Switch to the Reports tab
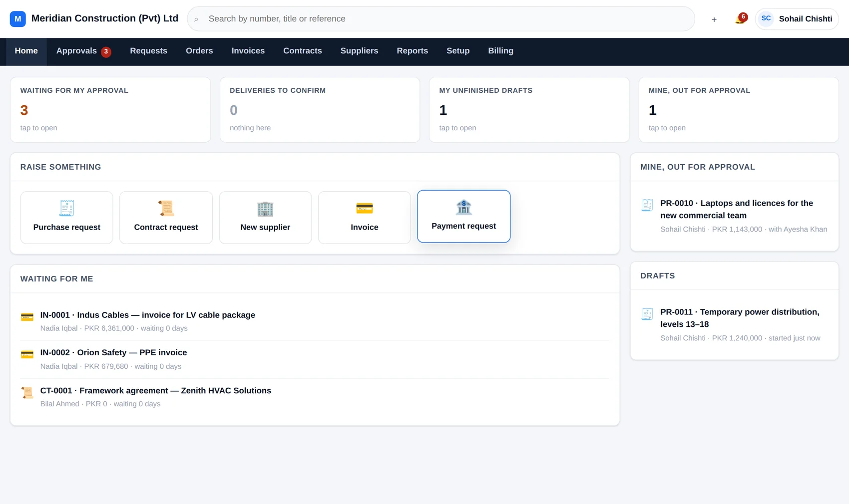The image size is (849, 504). click(x=413, y=51)
